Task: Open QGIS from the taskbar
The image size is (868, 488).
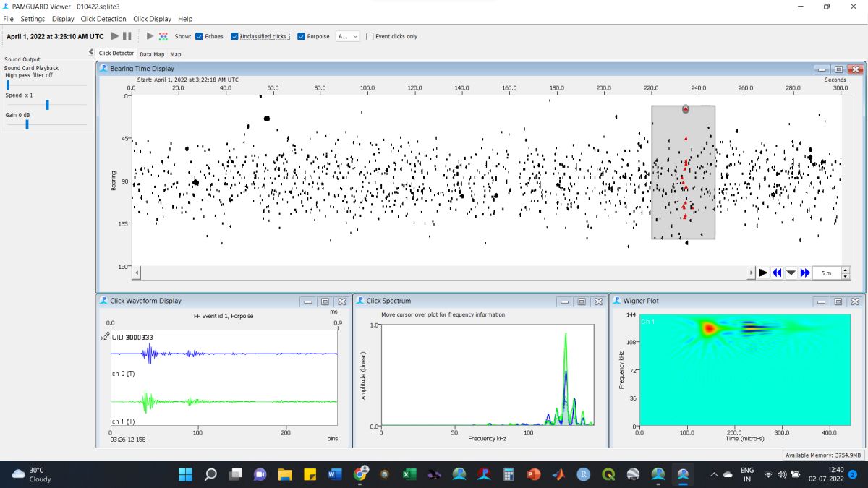Action: point(608,474)
